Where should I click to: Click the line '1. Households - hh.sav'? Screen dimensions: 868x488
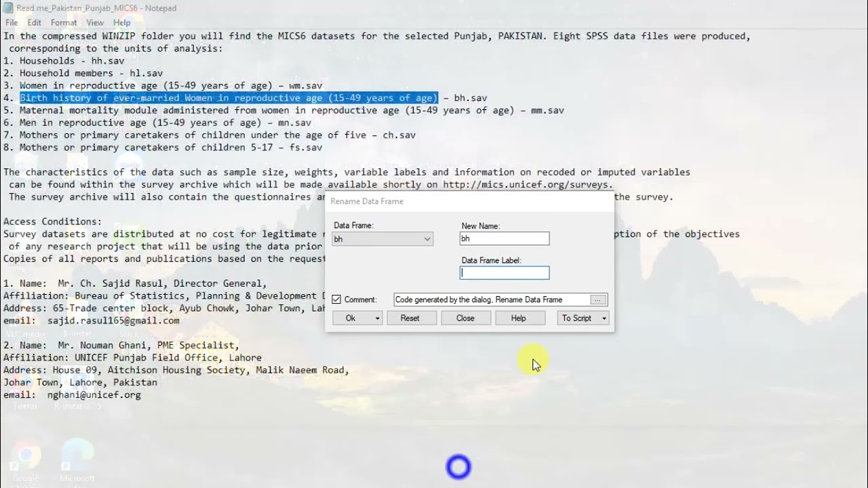tap(64, 61)
